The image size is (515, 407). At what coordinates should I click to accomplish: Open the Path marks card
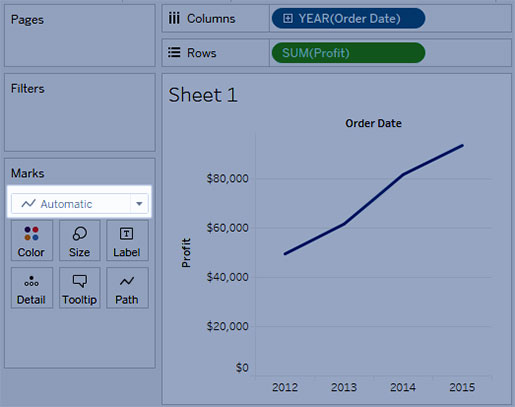pyautogui.click(x=127, y=288)
